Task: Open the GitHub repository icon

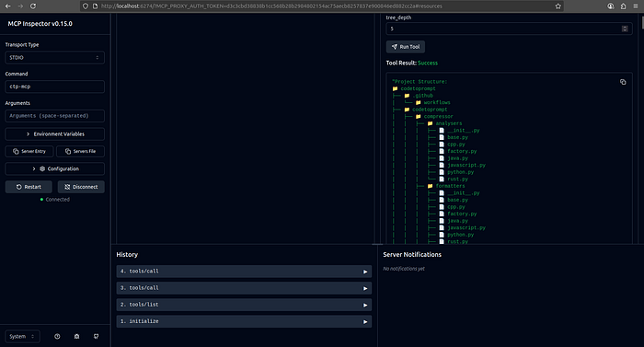Action: click(96, 336)
